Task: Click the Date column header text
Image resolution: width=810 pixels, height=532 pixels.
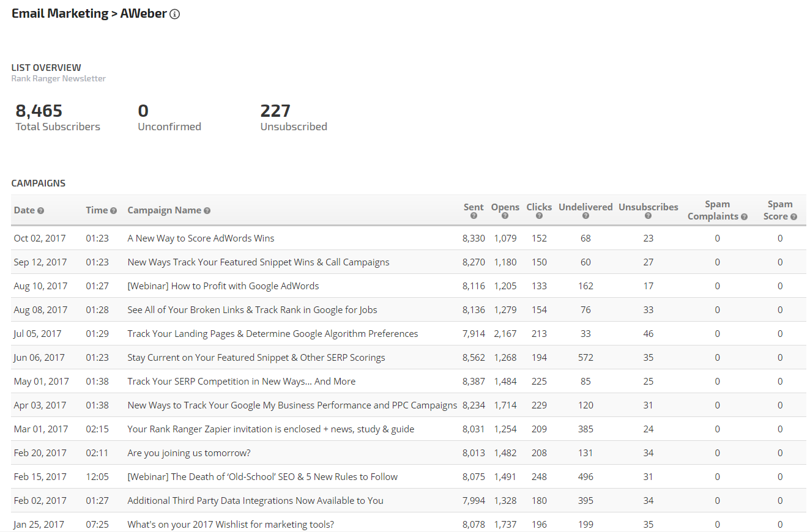Action: pos(24,210)
